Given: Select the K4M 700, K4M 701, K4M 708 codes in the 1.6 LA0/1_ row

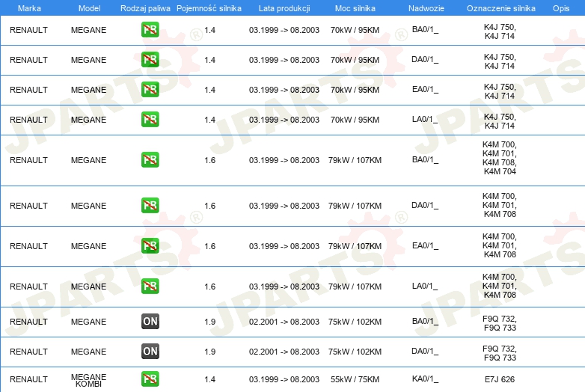Looking at the screenshot, I should [500, 286].
